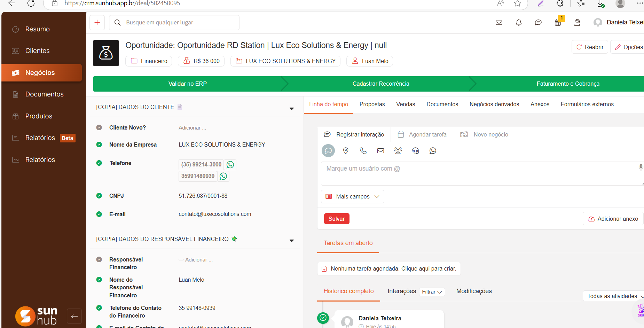This screenshot has height=328, width=644.
Task: Click the WhatsApp icon next to (35) 99214-3000
Action: click(230, 165)
